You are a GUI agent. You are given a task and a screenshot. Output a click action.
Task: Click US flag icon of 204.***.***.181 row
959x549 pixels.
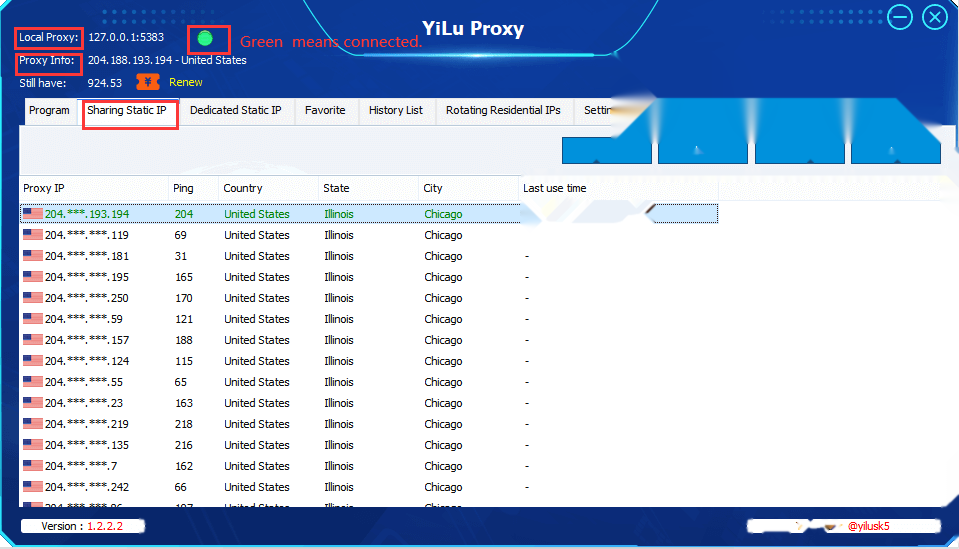pos(33,256)
